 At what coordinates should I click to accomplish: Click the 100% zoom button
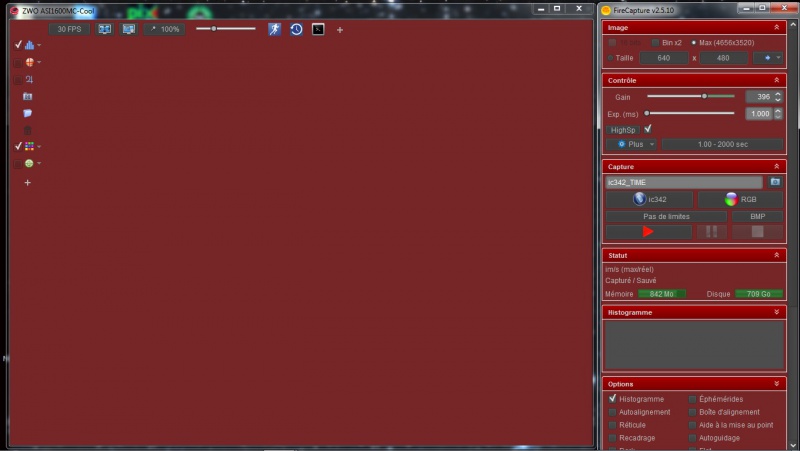click(x=164, y=29)
